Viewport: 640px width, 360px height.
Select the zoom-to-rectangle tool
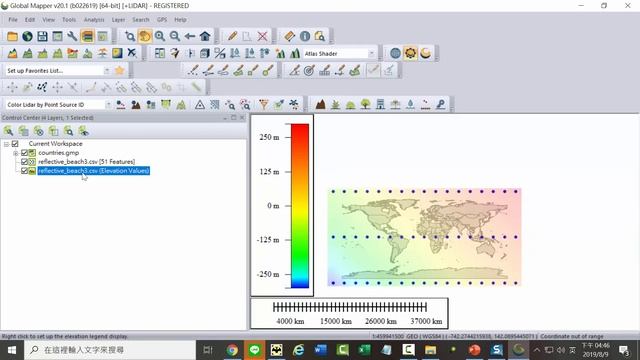click(x=130, y=36)
